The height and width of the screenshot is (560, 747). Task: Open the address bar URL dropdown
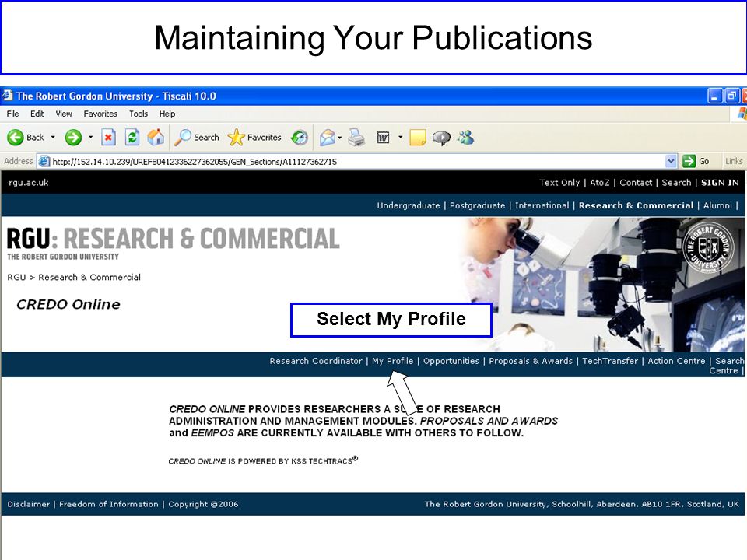671,162
